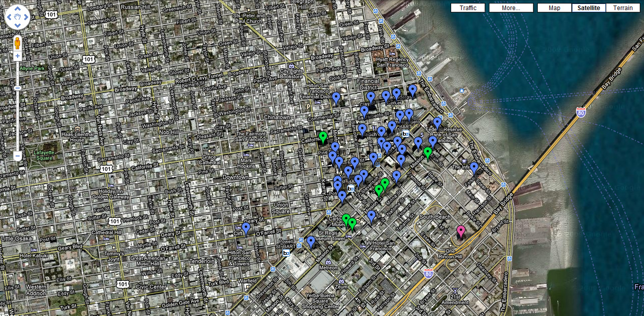Screen dimensions: 644x316
Task: Click the green marker beside Federal Reserve Bank
Action: (x=427, y=152)
